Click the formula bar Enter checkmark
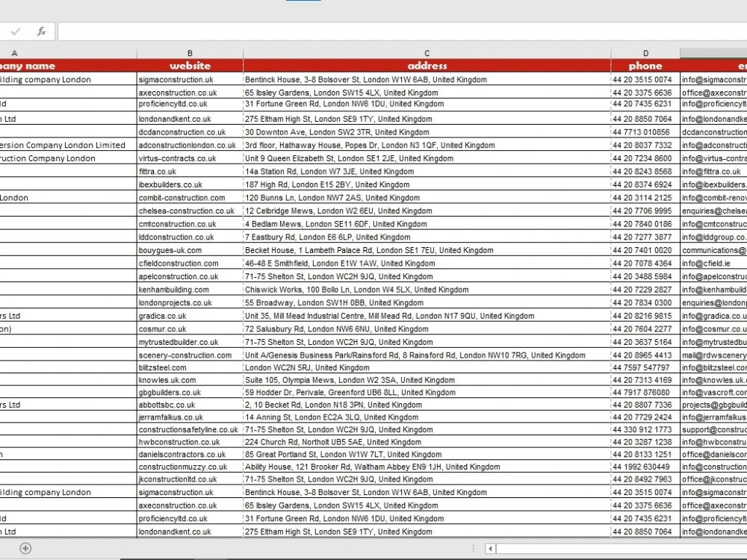 click(x=15, y=31)
